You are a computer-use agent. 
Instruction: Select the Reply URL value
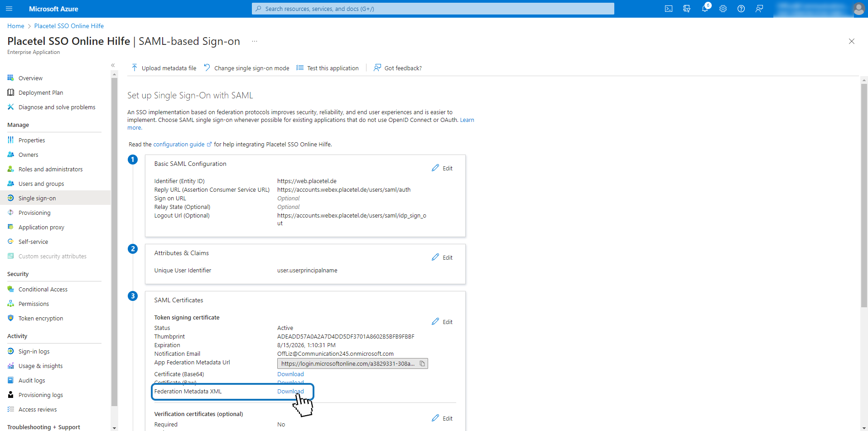344,189
